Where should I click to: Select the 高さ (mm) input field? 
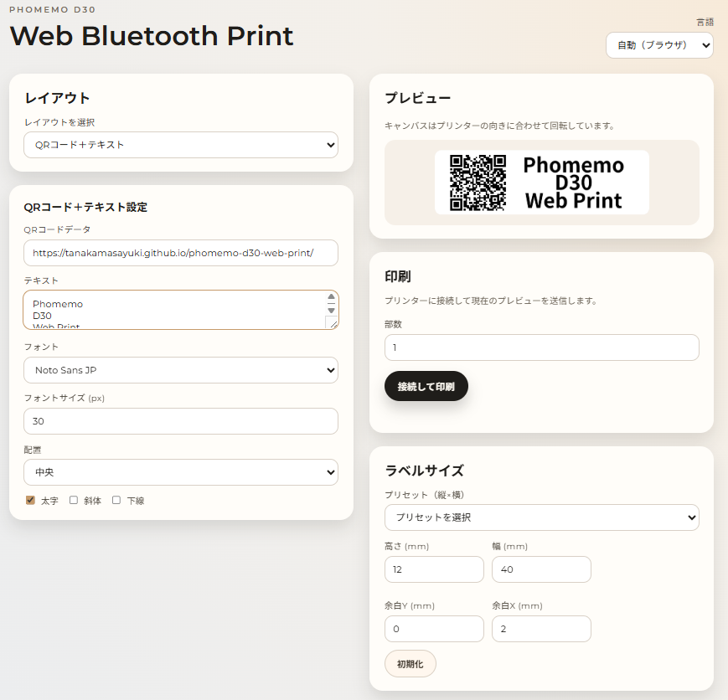point(434,569)
